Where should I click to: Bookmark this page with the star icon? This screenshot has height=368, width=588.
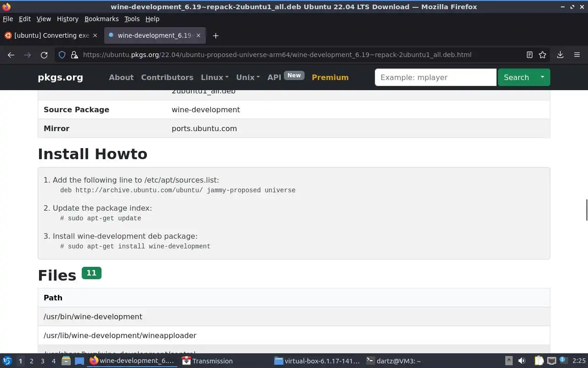click(x=543, y=55)
